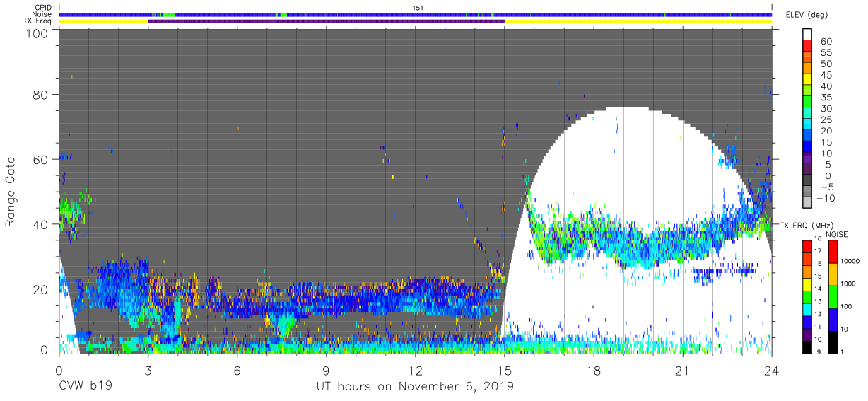Click the yellow 14–15 MHz TX FRQ swatch

(x=807, y=283)
